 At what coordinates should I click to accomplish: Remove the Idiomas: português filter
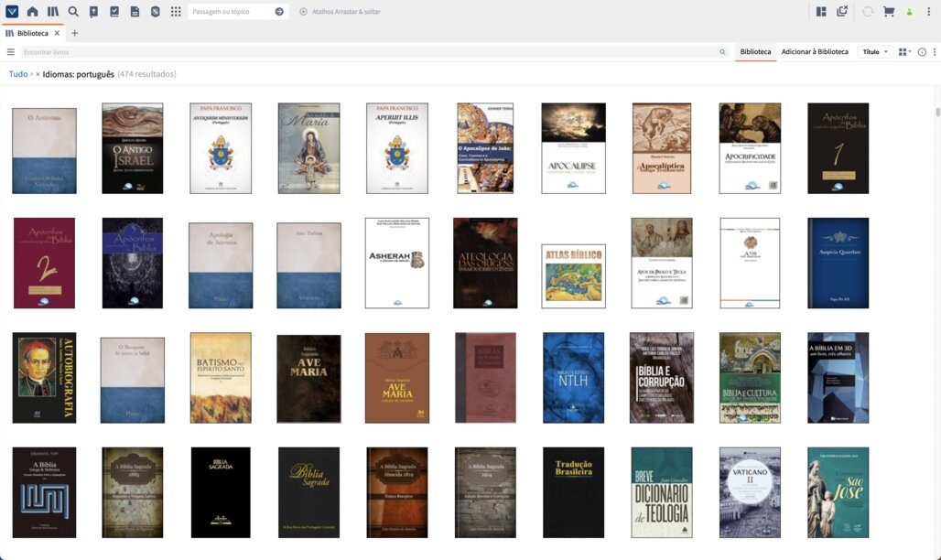pyautogui.click(x=38, y=74)
